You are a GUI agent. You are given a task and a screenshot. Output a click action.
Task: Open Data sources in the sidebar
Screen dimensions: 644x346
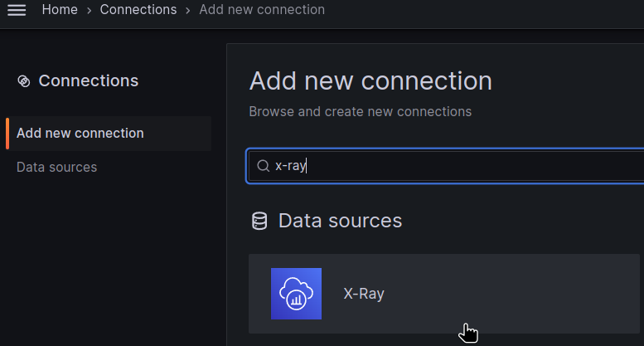click(56, 167)
